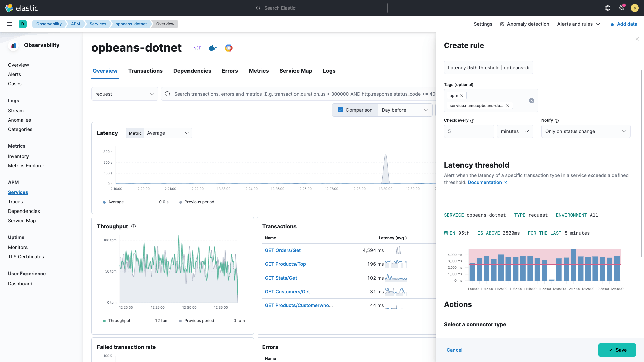
Task: Go to the Services breadcrumb
Action: 98,24
